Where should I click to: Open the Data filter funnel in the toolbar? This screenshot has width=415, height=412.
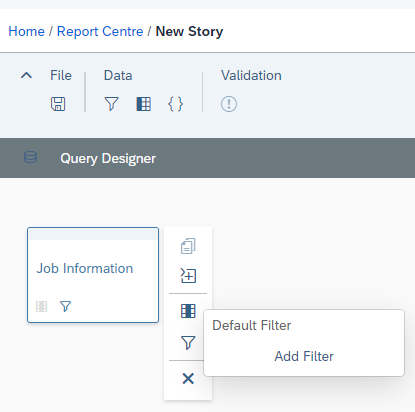pyautogui.click(x=111, y=104)
